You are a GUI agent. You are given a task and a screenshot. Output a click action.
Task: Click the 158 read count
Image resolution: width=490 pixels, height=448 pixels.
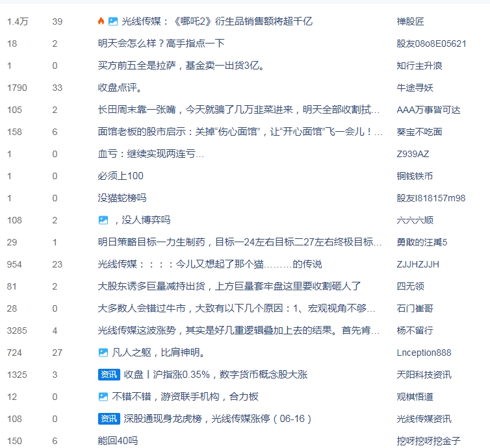pyautogui.click(x=14, y=132)
